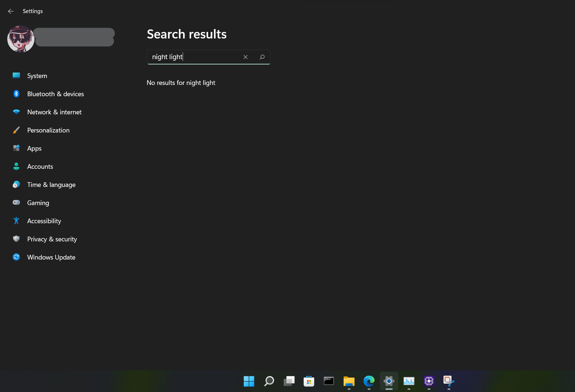This screenshot has width=575, height=392.
Task: Open the monitor chart app on taskbar
Action: tap(409, 381)
